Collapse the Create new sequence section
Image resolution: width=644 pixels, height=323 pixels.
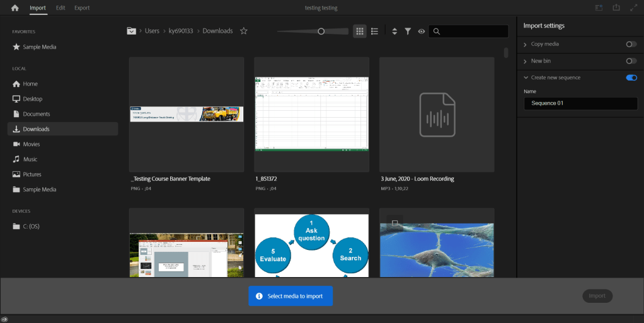pyautogui.click(x=526, y=77)
